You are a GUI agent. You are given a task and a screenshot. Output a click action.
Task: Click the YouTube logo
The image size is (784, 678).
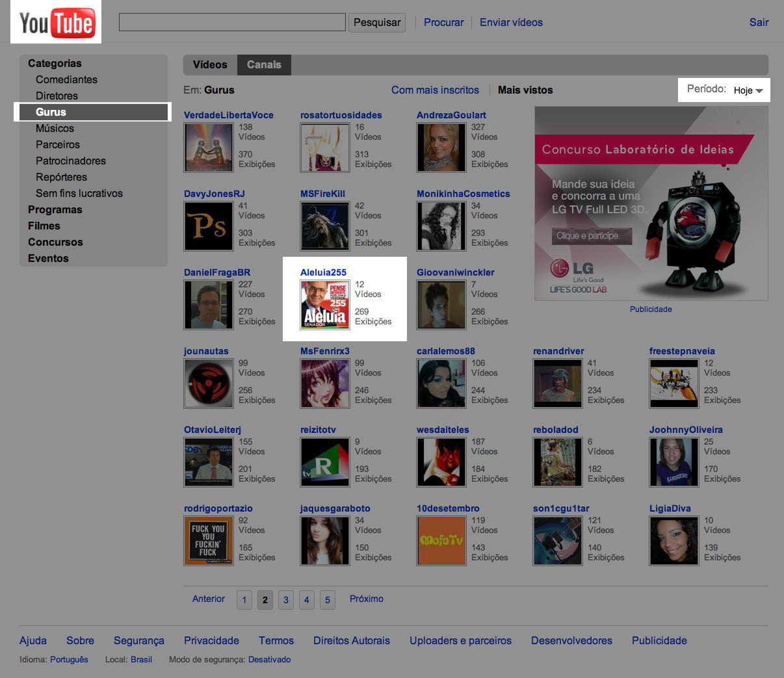click(57, 23)
